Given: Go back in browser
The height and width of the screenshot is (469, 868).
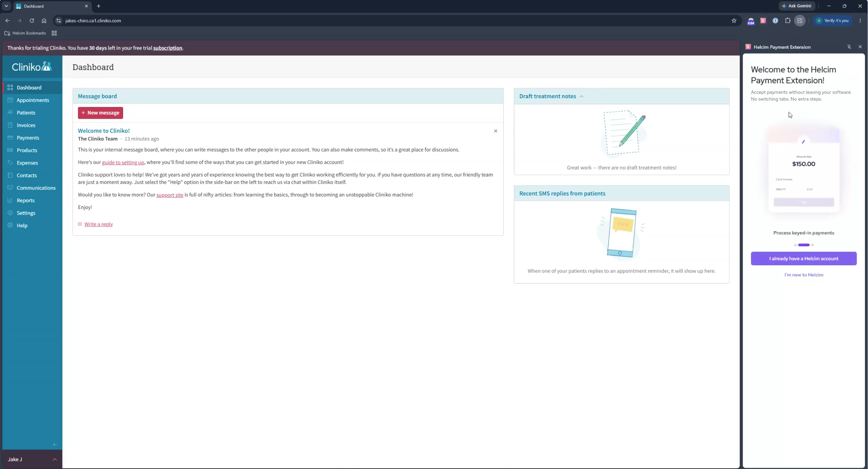Looking at the screenshot, I should 8,21.
